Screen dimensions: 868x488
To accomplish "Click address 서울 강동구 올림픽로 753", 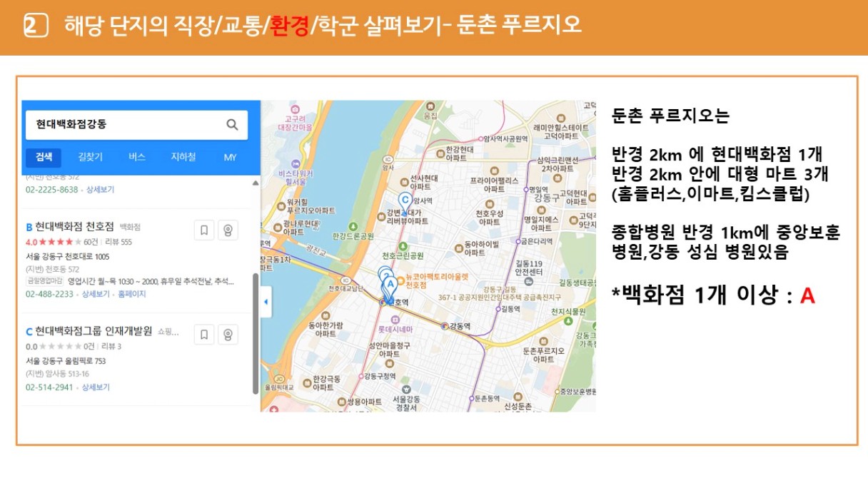I will tap(66, 361).
